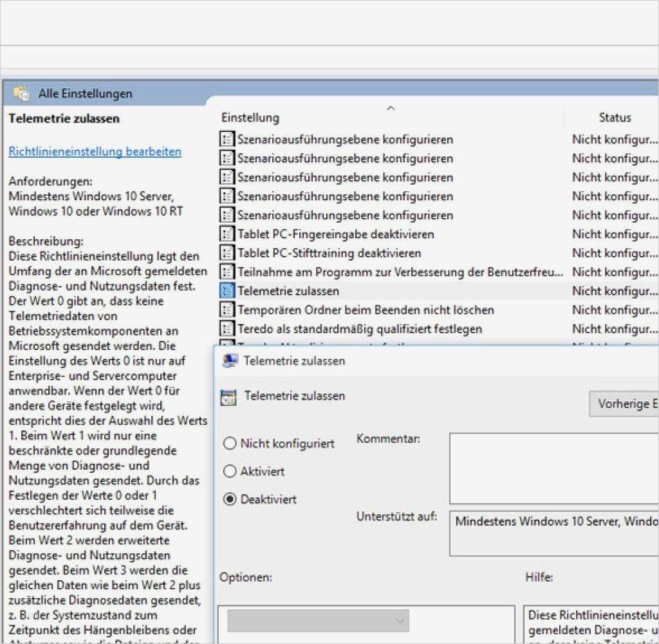Click the icon beside the first Szenarioausführungsebene entry
Viewport: 659px width, 644px height.
pos(227,139)
